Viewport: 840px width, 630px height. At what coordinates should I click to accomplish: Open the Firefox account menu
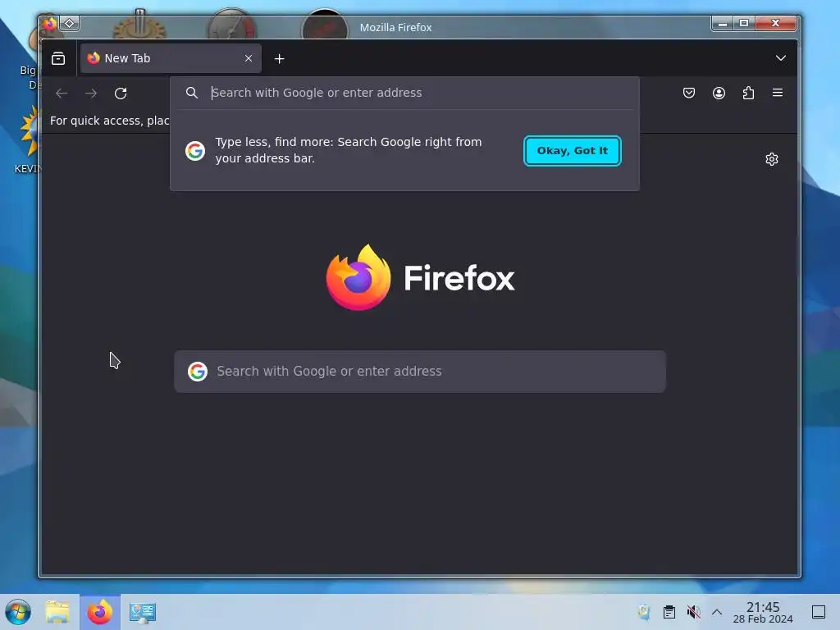719,94
